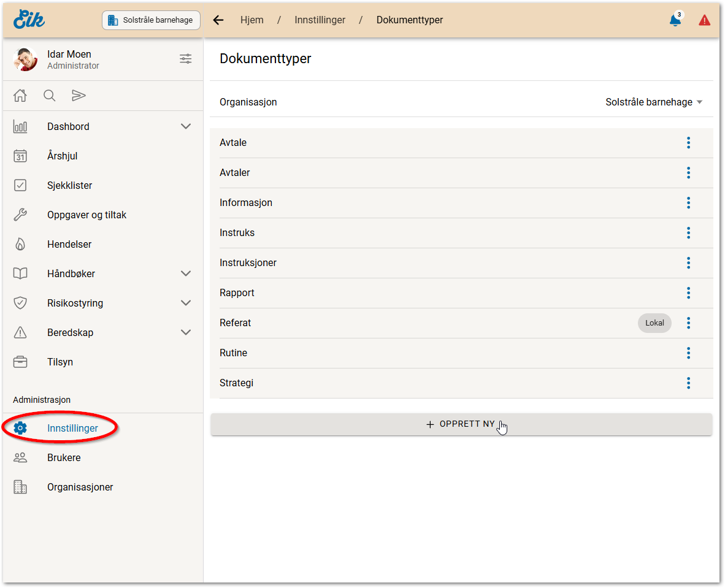
Task: Open three-dot menu for Avtale
Action: coord(688,143)
